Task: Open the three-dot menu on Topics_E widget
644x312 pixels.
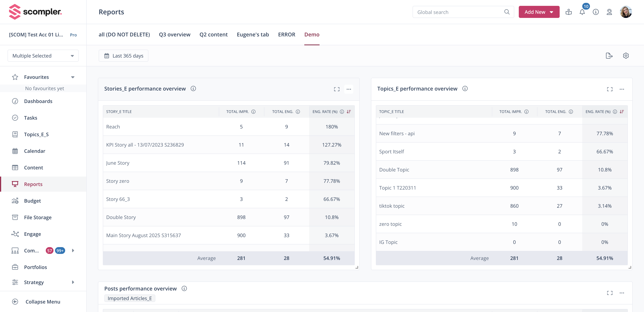Action: pyautogui.click(x=622, y=89)
